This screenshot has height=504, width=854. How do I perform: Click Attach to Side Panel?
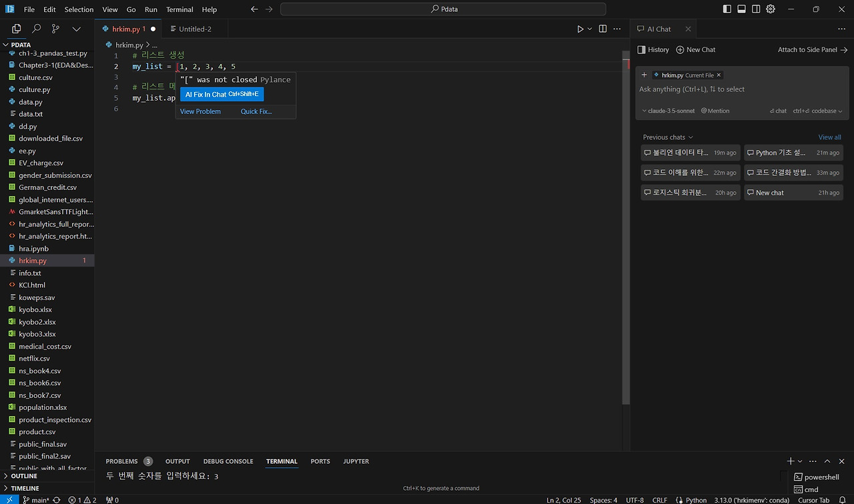tap(813, 50)
